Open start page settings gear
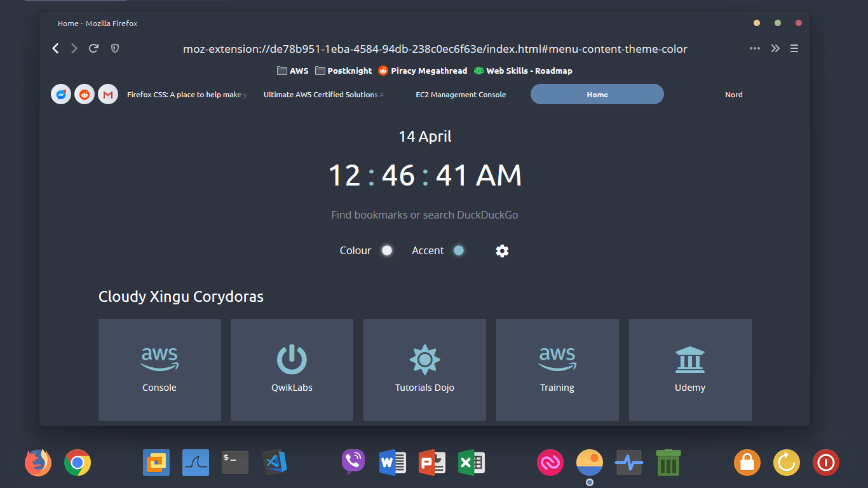The height and width of the screenshot is (488, 868). click(x=502, y=251)
